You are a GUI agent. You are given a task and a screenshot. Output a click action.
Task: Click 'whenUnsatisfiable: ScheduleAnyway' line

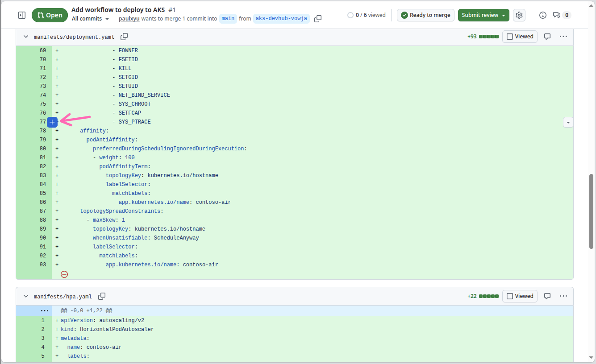pyautogui.click(x=313, y=238)
